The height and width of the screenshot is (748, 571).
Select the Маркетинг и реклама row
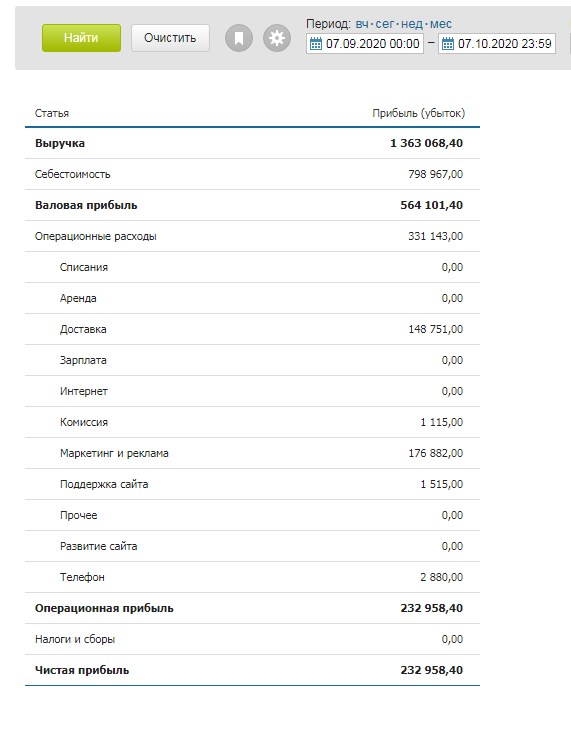coord(252,453)
